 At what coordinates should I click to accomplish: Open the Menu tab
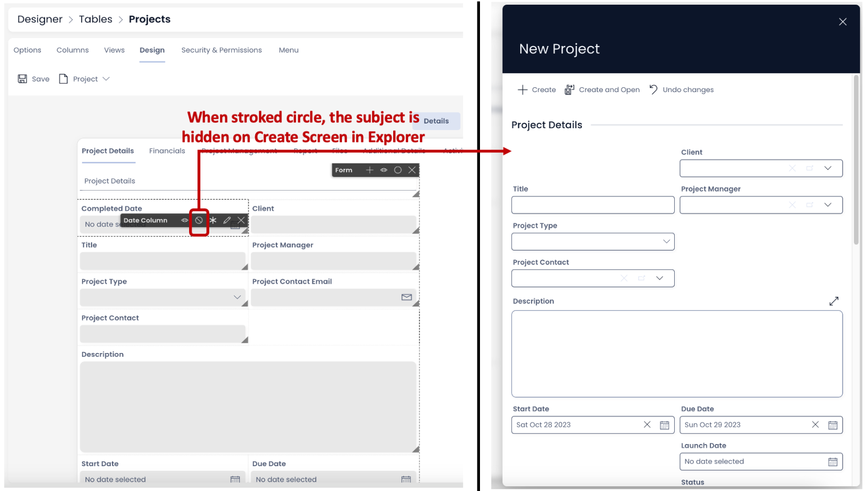[289, 50]
